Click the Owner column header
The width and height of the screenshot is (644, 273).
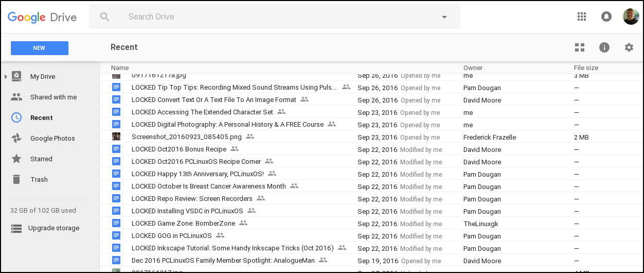[x=473, y=68]
